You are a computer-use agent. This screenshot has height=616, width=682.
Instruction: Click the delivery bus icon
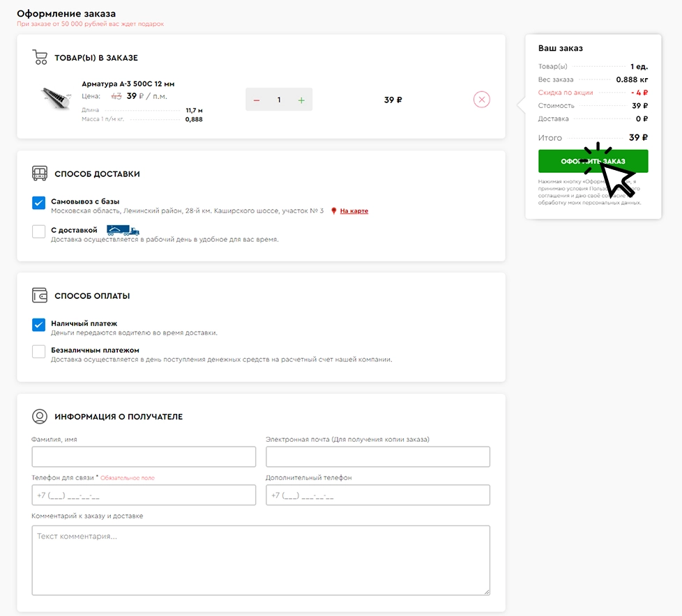coord(40,173)
